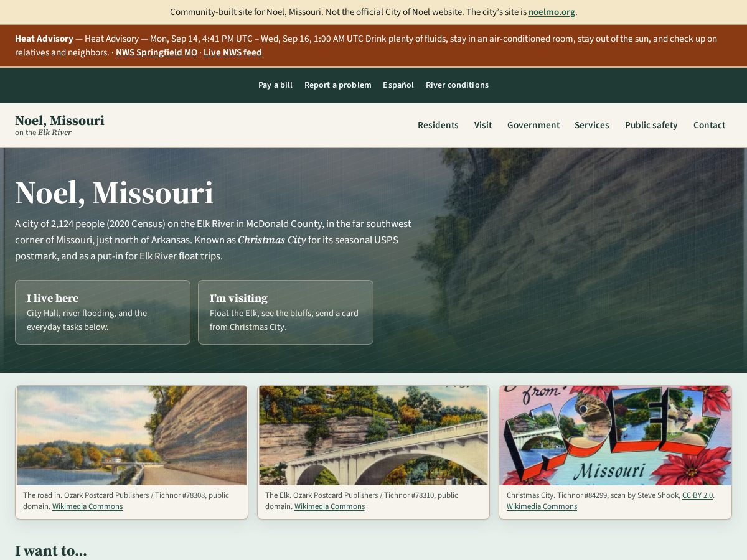747x560 pixels.
Task: Switch site language to Español
Action: click(398, 85)
